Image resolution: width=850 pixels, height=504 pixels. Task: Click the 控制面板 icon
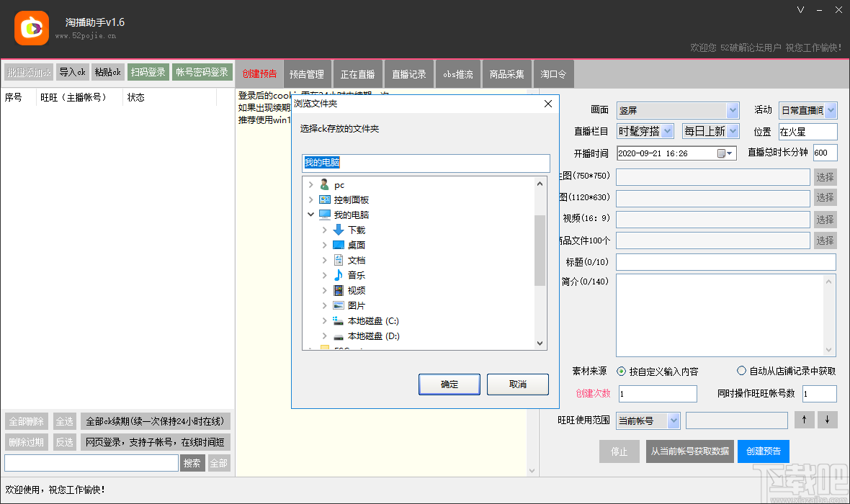tap(325, 199)
